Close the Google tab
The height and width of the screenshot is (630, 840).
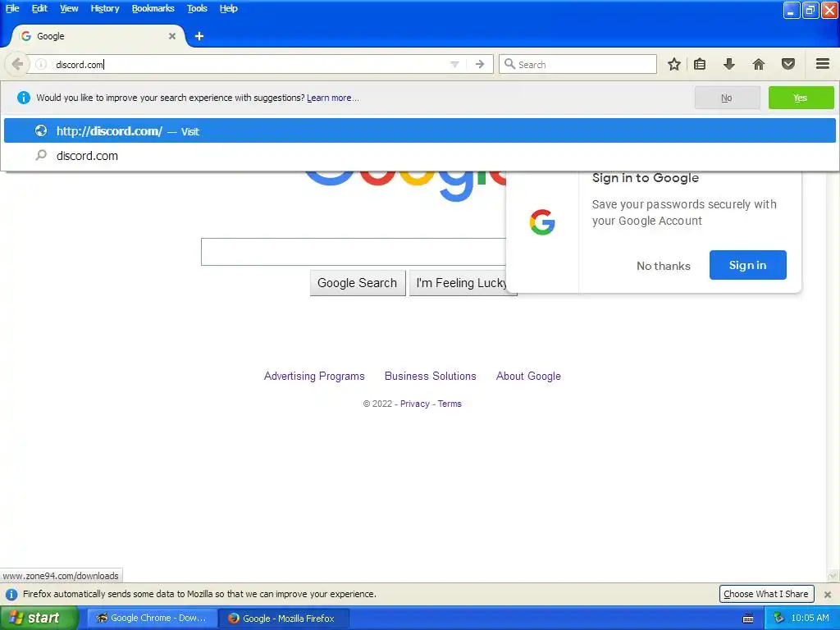172,36
